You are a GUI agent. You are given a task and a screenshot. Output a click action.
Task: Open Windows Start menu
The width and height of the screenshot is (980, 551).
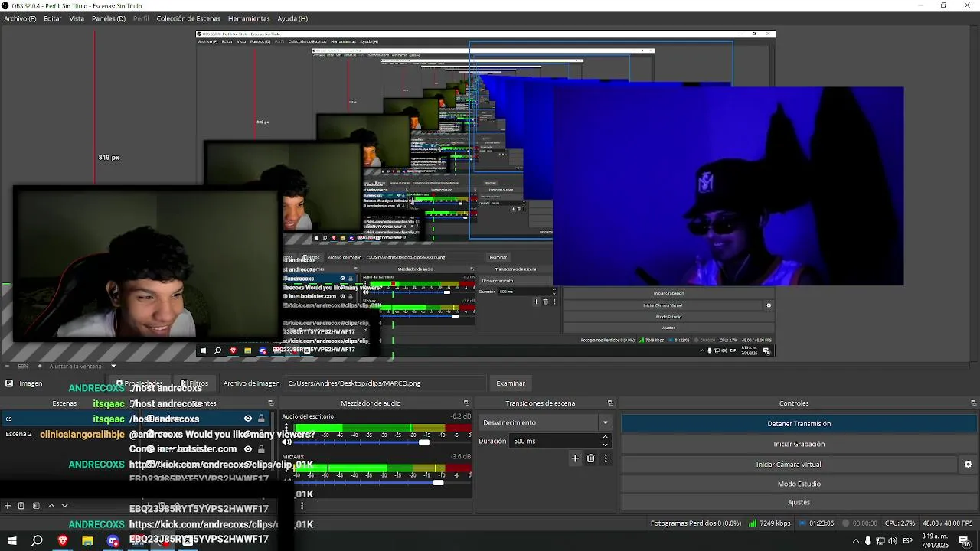[11, 541]
